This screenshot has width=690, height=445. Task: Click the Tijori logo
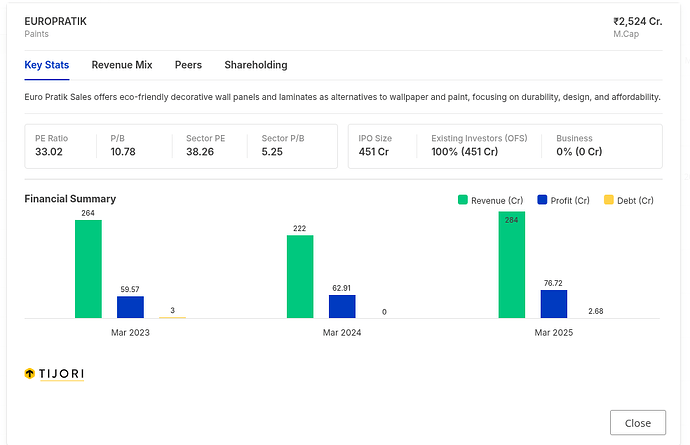(x=54, y=374)
